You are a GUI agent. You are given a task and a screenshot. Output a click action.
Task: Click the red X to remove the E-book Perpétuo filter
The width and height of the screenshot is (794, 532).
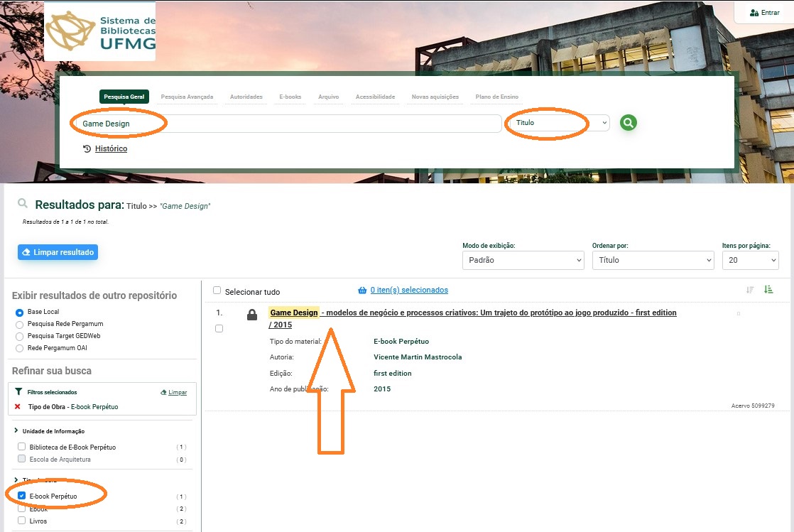(18, 407)
